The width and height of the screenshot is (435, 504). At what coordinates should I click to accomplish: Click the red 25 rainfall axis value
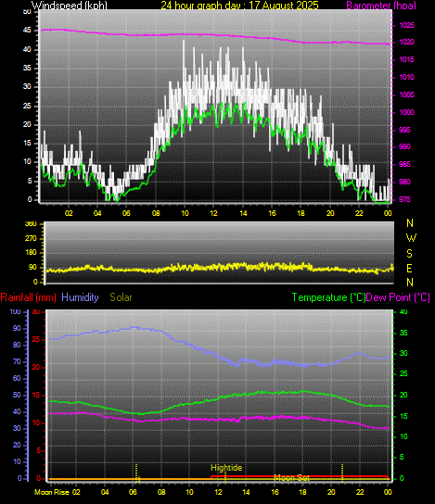pyautogui.click(x=36, y=339)
